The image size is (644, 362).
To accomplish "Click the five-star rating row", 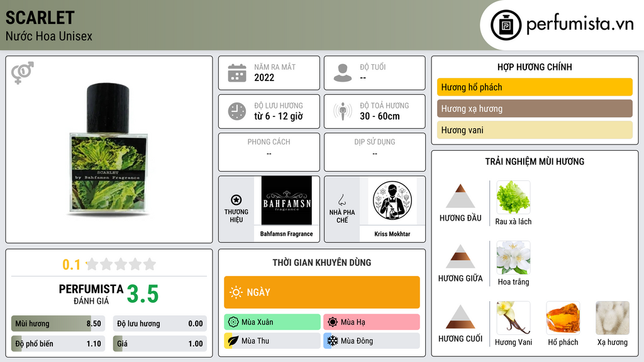I will [121, 264].
